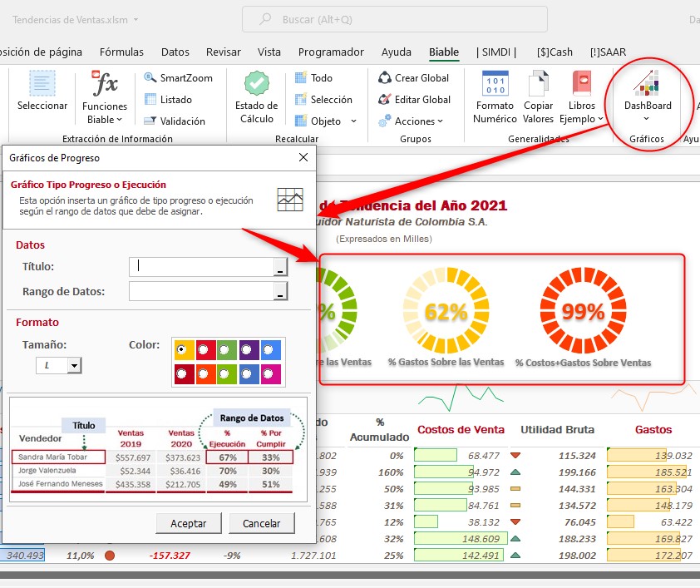Open Funciones Biable fx icon
This screenshot has height=588, width=700.
pos(105,83)
